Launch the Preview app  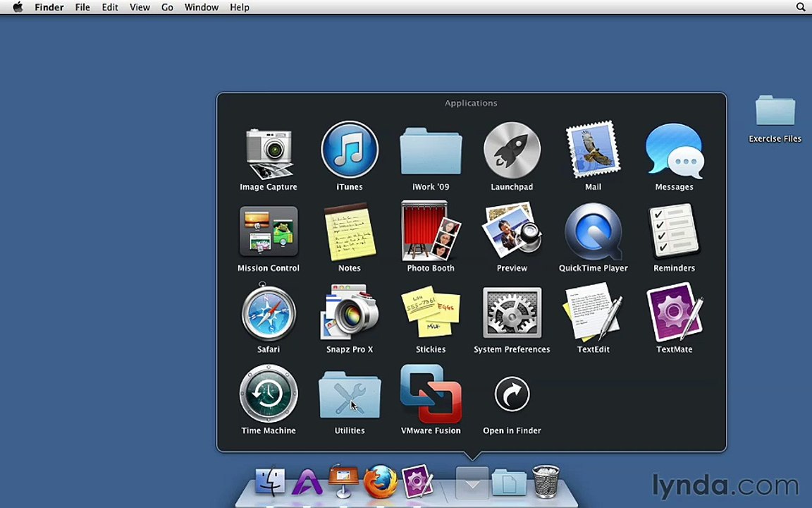(512, 231)
